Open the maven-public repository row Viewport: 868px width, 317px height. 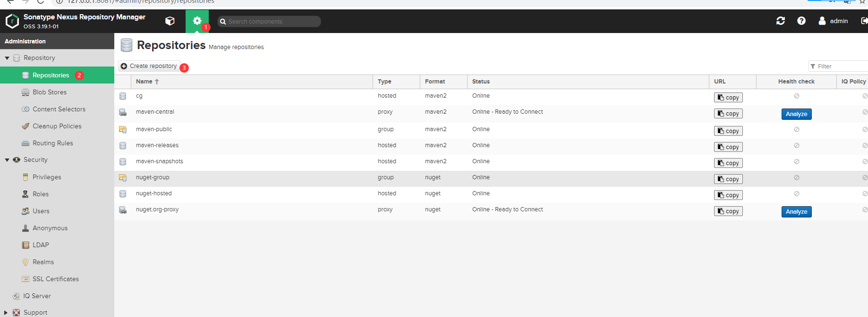tap(491, 130)
